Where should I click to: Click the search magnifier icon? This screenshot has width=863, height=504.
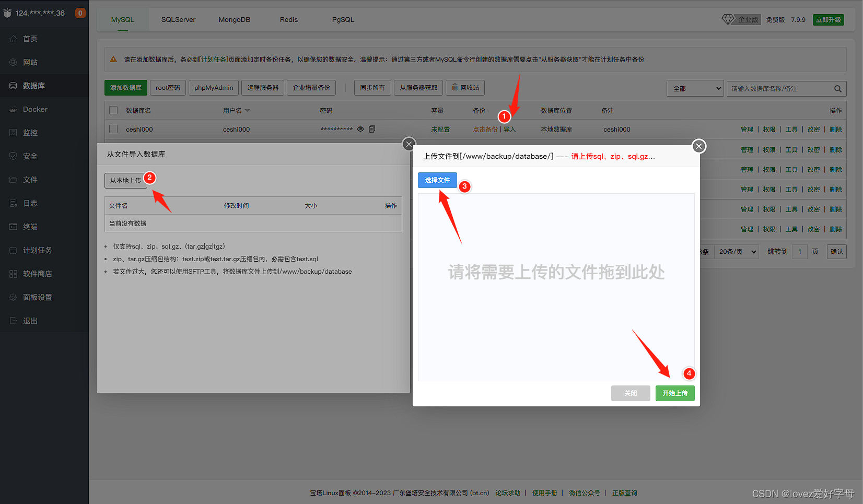[838, 89]
